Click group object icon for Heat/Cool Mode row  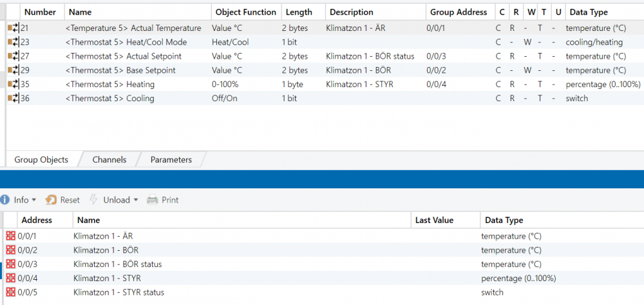(13, 43)
